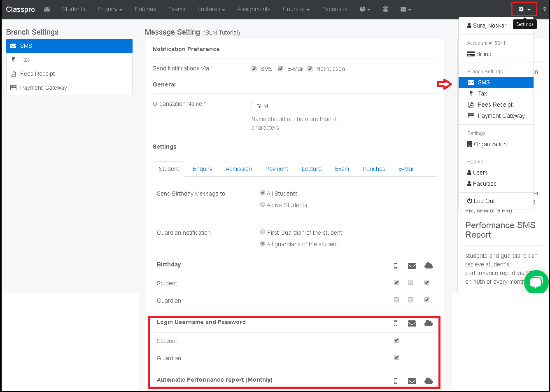Open the chat support bubble

coord(536,282)
